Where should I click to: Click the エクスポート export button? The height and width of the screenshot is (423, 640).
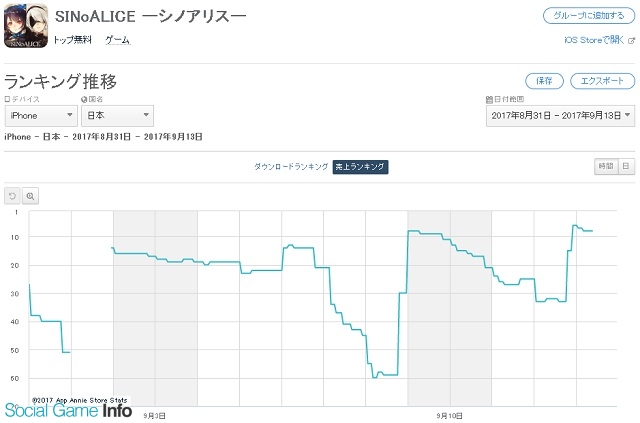click(x=602, y=81)
